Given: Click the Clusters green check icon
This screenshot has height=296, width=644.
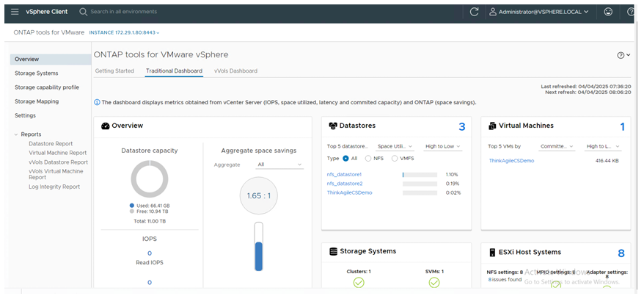Looking at the screenshot, I should point(359,283).
